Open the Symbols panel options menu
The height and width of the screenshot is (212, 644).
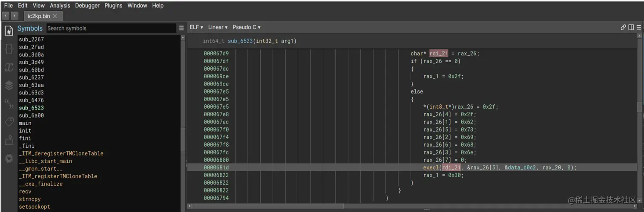(181, 28)
